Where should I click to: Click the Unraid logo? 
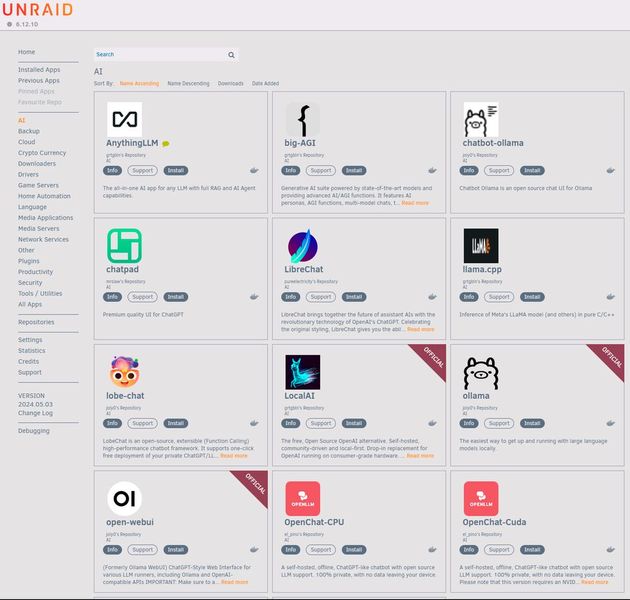[x=37, y=9]
